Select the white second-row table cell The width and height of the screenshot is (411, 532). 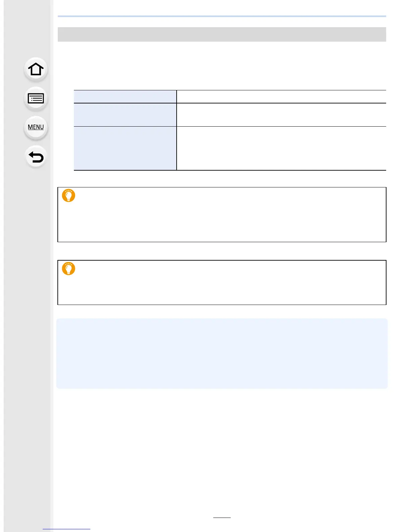click(x=281, y=115)
